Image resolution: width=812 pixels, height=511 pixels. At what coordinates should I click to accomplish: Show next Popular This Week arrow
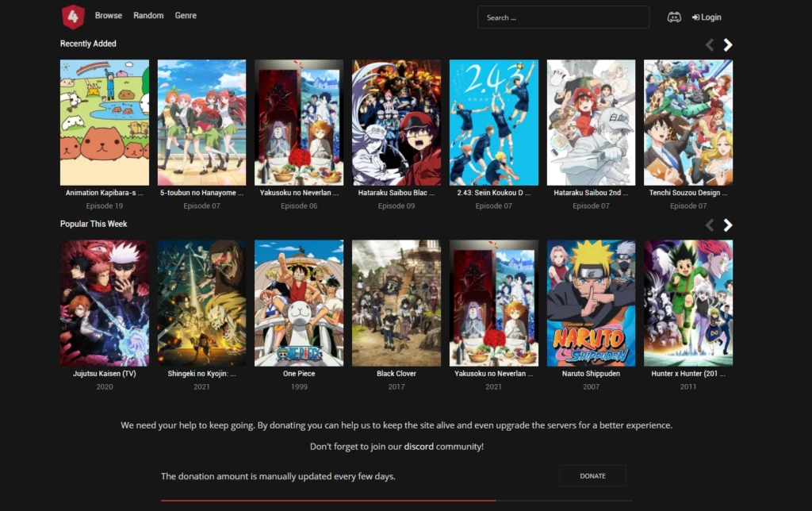coord(728,225)
